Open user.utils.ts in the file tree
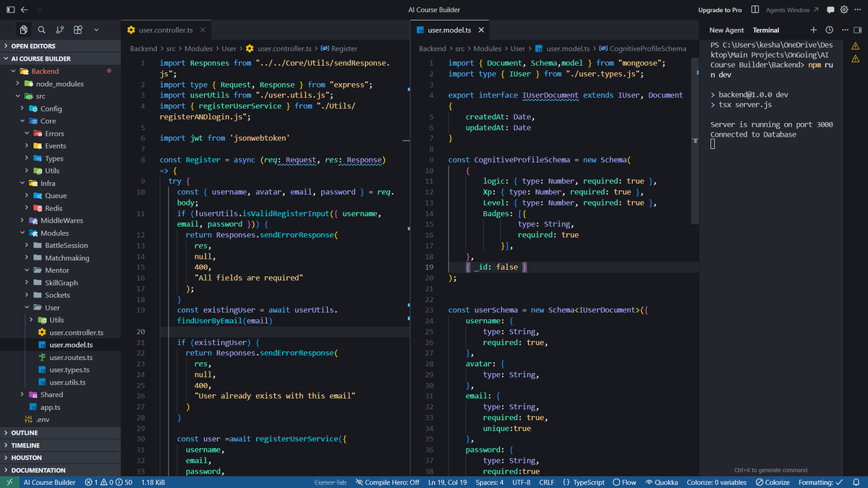The width and height of the screenshot is (868, 488). [60, 382]
